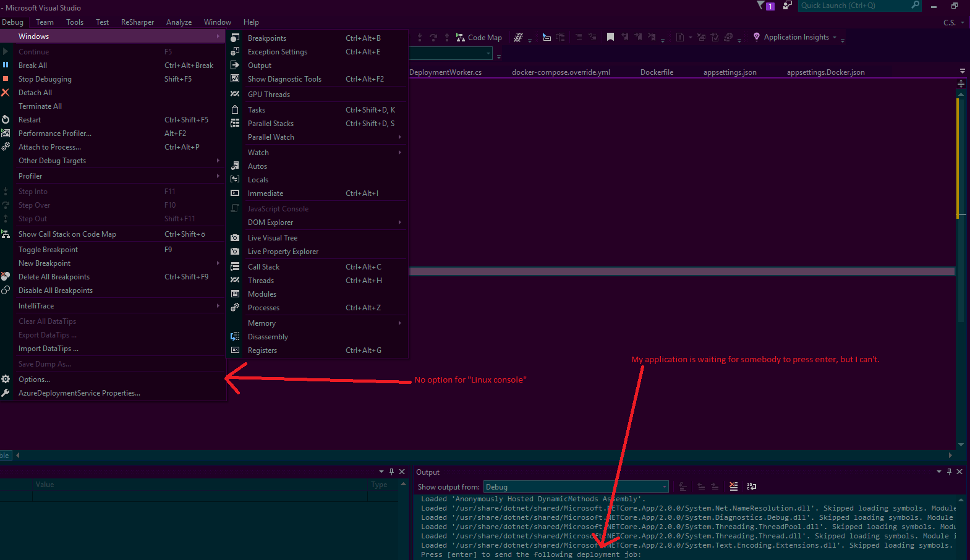Switch to the Dockerfile tab
Image resolution: width=970 pixels, height=560 pixels.
click(x=657, y=72)
